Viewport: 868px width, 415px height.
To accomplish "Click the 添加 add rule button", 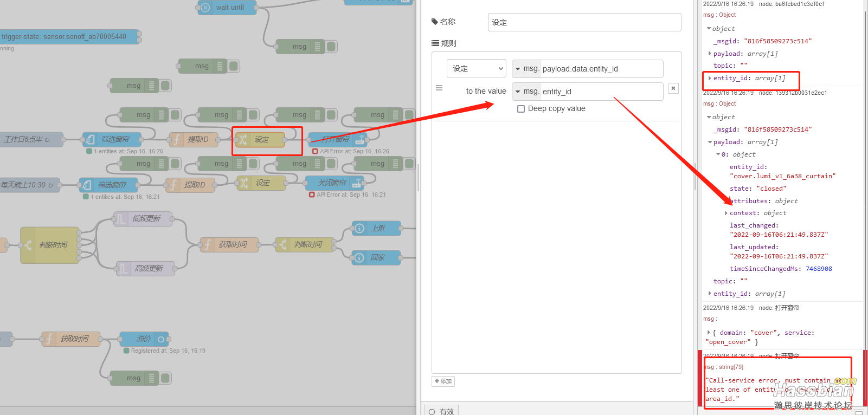I will click(x=443, y=381).
